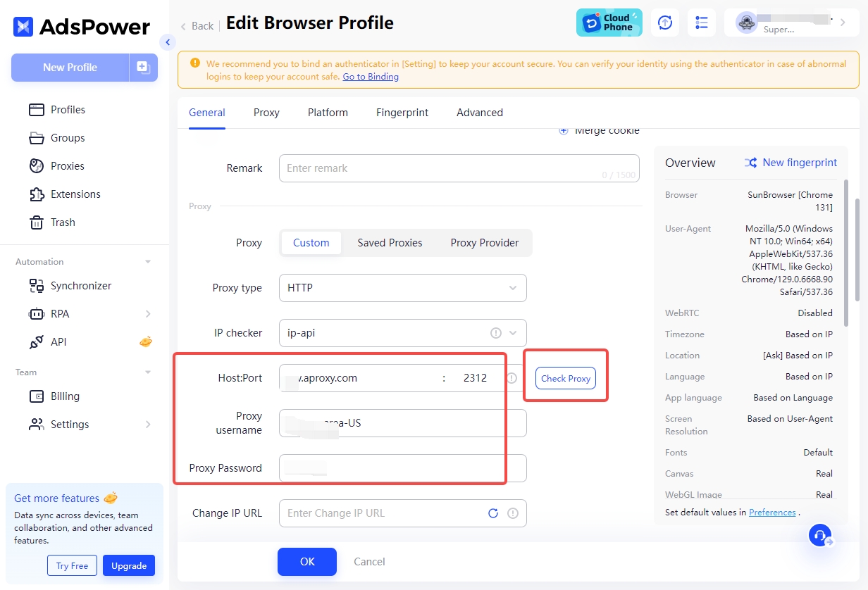Click the update/upload circular icon in header
The height and width of the screenshot is (590, 868).
[665, 23]
